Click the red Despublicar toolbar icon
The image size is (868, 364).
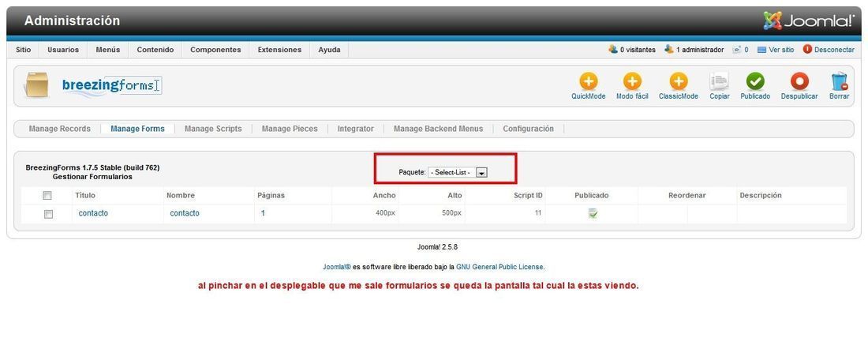pyautogui.click(x=799, y=81)
